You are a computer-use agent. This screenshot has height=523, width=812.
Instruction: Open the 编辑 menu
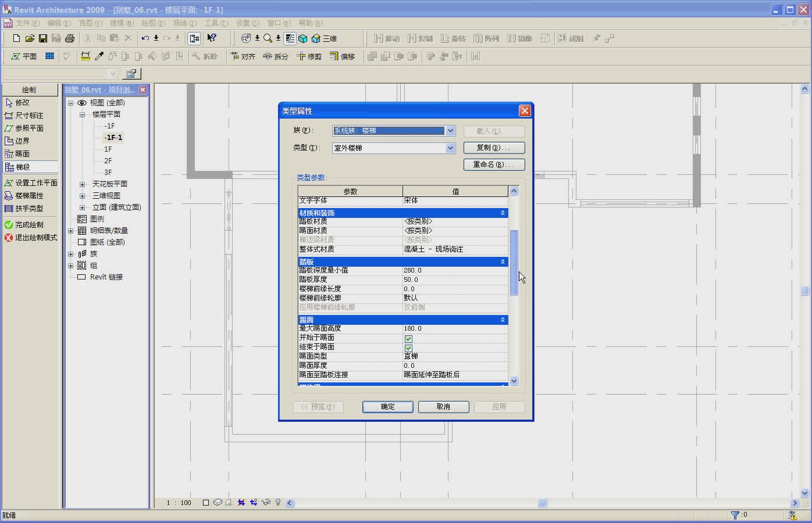59,23
